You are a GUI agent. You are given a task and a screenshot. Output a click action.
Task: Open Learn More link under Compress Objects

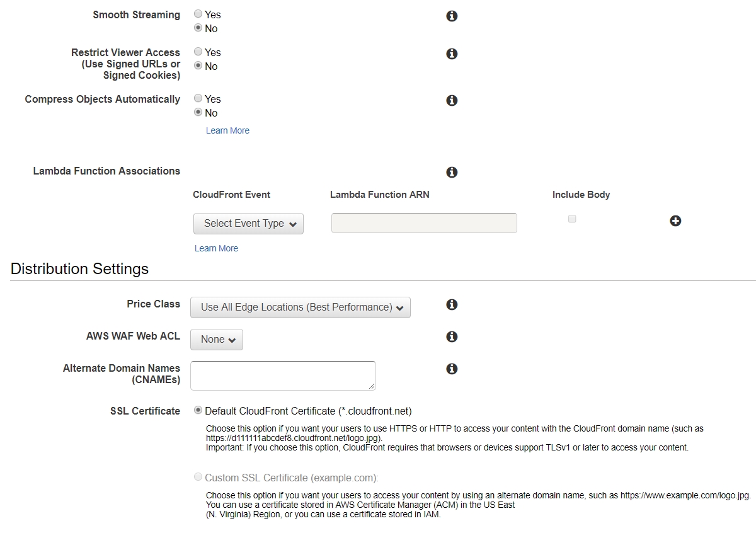click(227, 130)
